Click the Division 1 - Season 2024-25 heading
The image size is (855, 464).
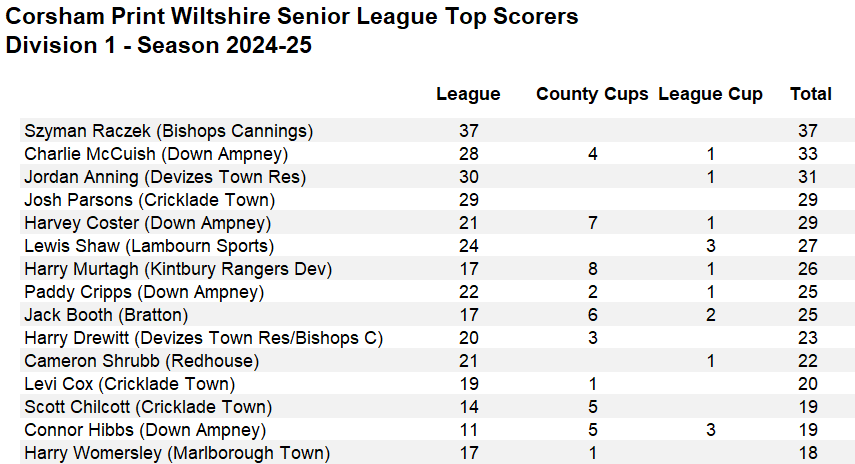[x=159, y=45]
